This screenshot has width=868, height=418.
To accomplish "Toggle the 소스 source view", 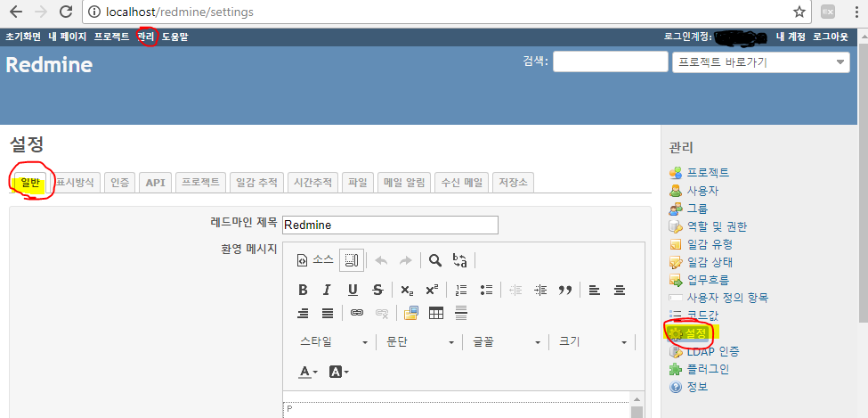I will [315, 260].
